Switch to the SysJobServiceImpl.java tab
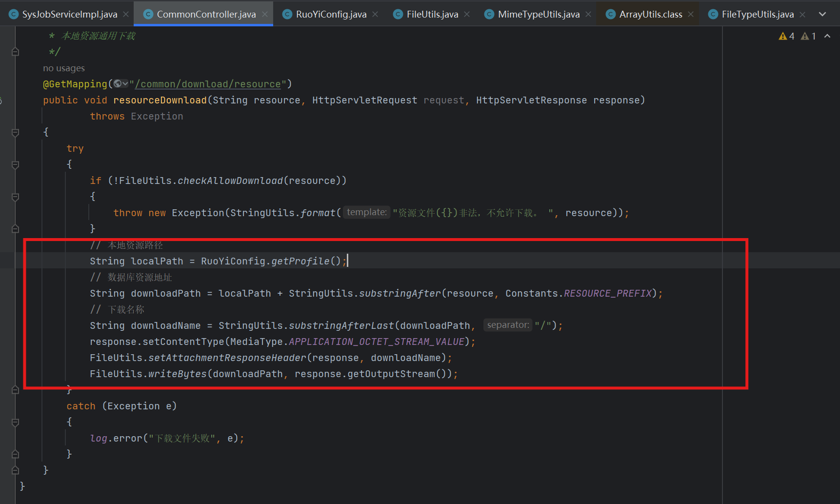This screenshot has width=840, height=504. pyautogui.click(x=69, y=14)
